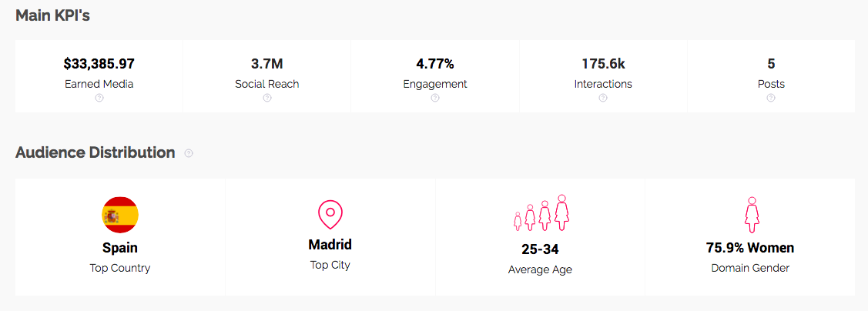Click the Posts count of 5
This screenshot has height=311, width=868.
[x=771, y=64]
